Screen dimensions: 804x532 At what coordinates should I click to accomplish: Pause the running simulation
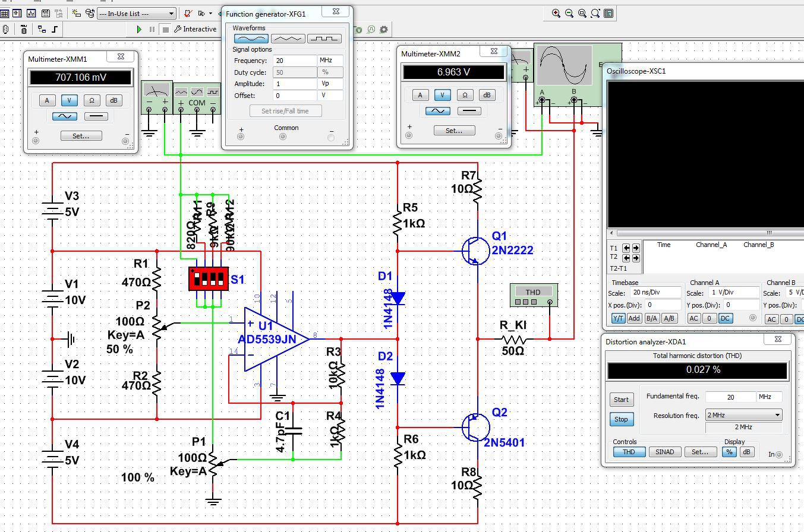[152, 29]
